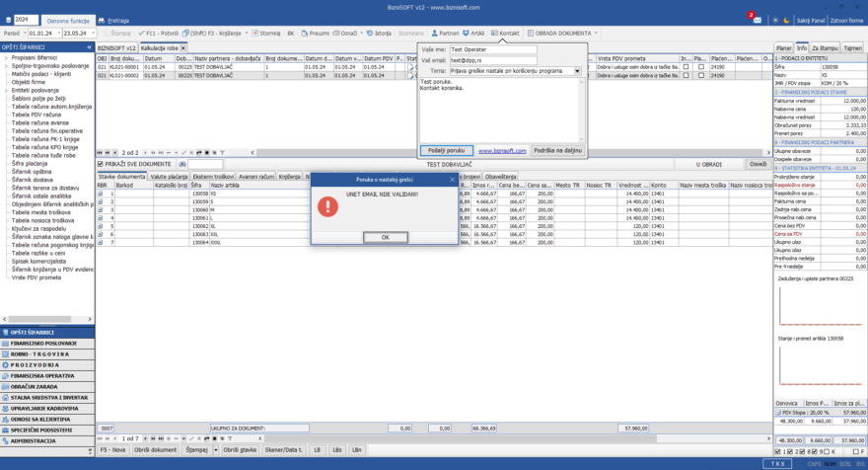
Task: Click the Kontakt toolbar item
Action: click(x=506, y=33)
